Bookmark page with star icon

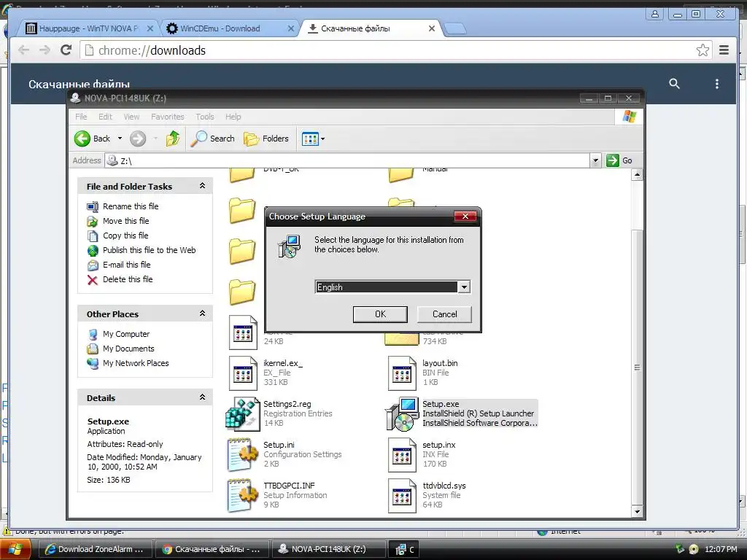(x=703, y=50)
